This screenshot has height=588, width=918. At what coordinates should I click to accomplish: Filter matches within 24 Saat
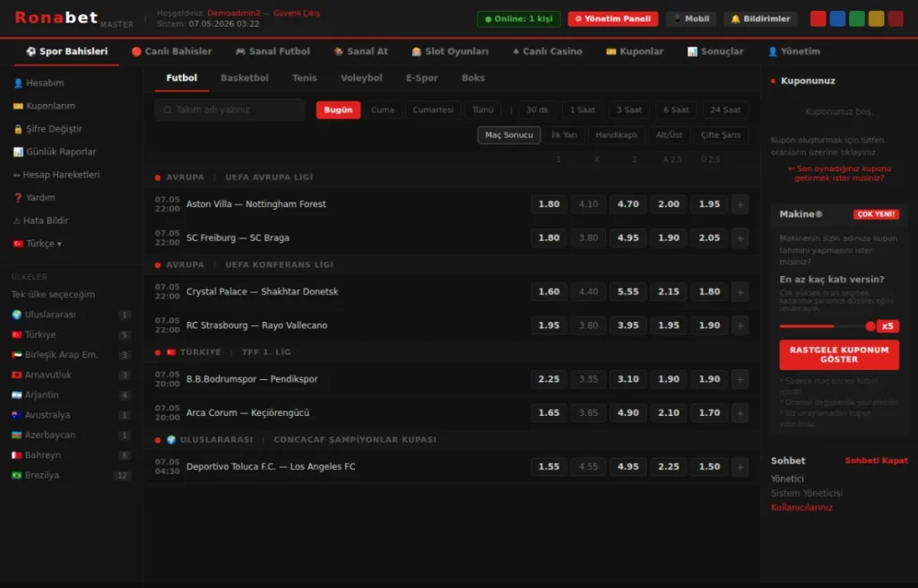coord(724,110)
